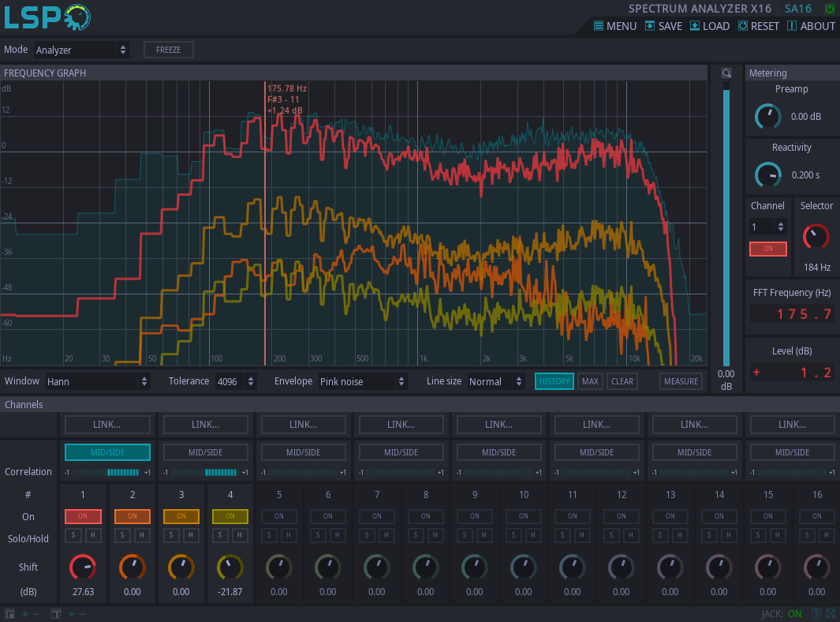Hold channel 16 with its H button

tap(827, 535)
